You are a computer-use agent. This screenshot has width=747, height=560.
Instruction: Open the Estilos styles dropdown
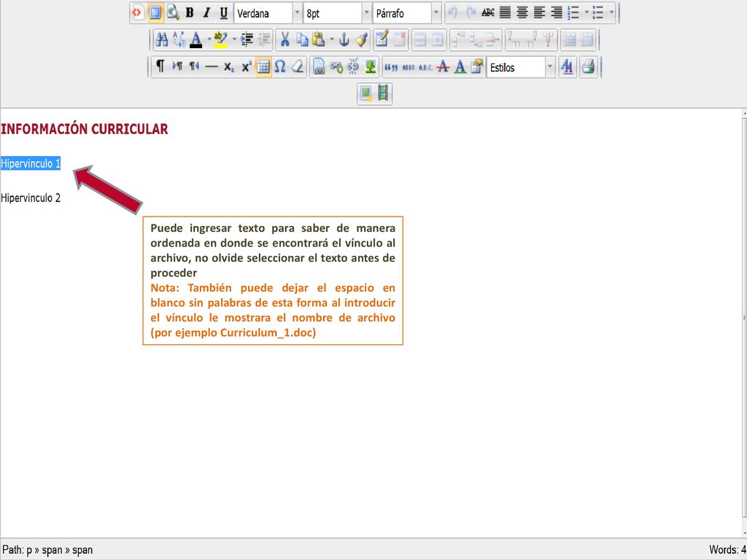(x=521, y=67)
